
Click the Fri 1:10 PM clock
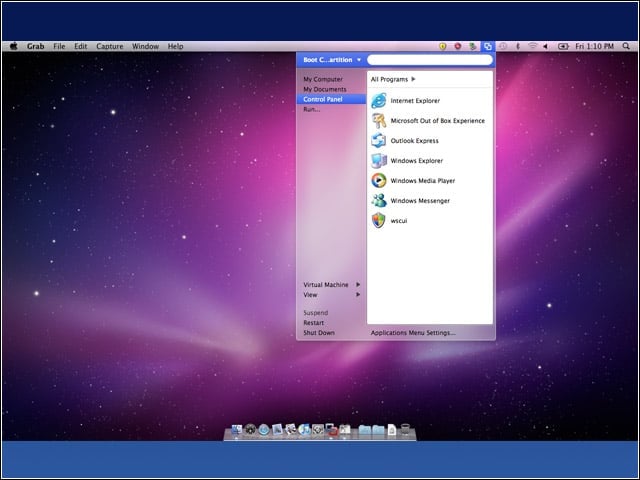click(594, 47)
